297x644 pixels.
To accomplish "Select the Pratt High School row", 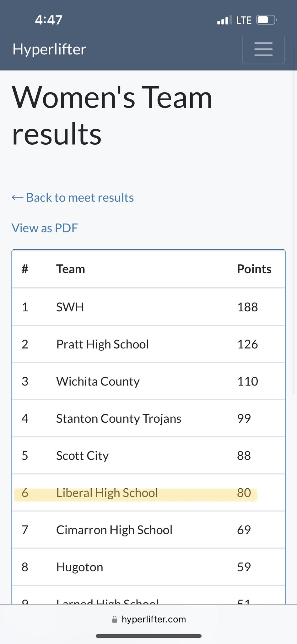I will [148, 344].
